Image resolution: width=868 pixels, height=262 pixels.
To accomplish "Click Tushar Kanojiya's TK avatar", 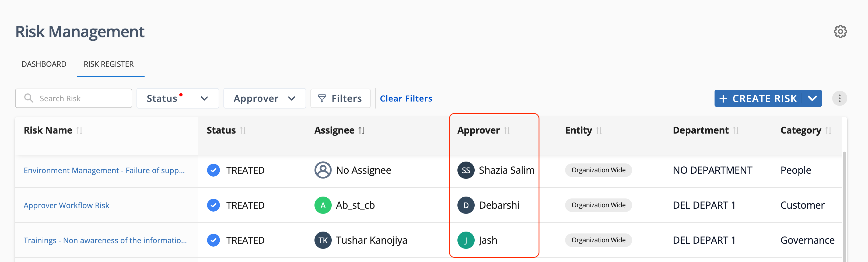I will click(x=323, y=240).
